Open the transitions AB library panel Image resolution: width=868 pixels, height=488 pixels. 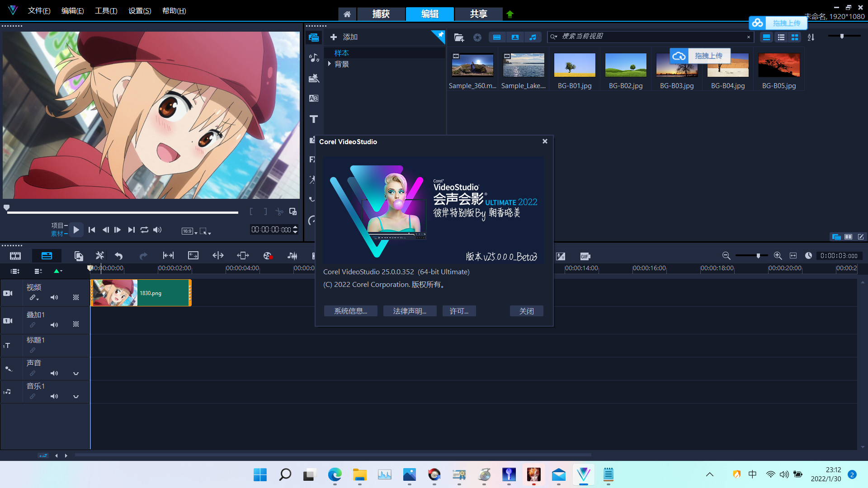(314, 99)
